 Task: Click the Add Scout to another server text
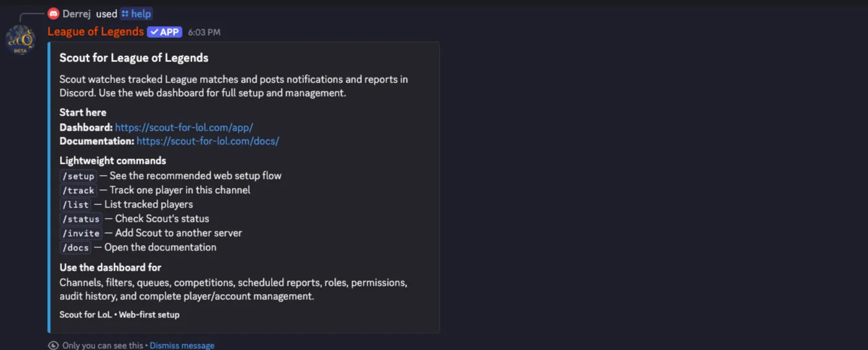click(x=179, y=233)
